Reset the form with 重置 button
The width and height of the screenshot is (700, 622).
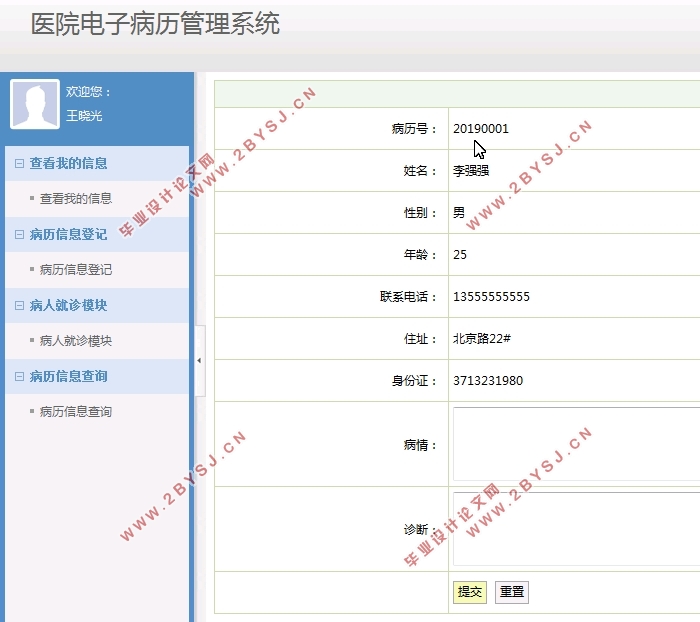click(512, 592)
